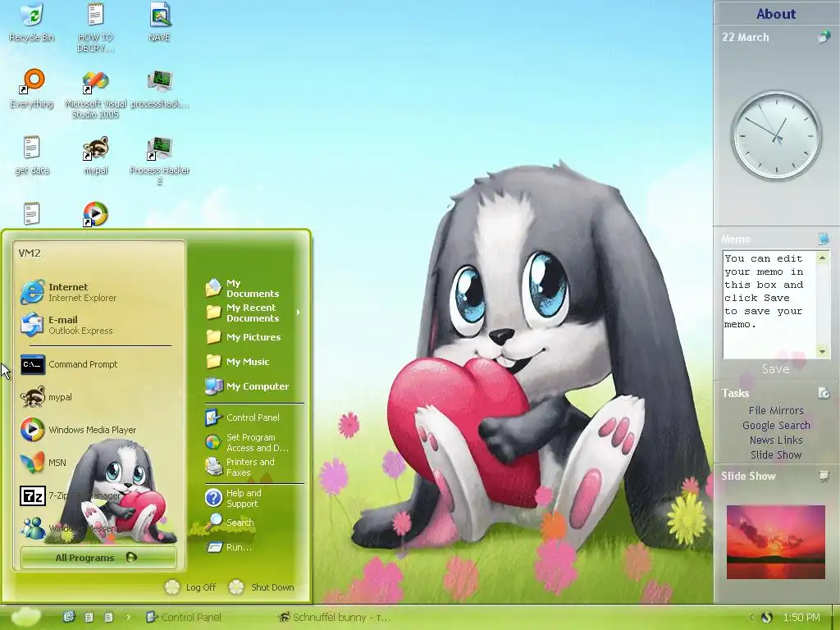Click the analog clock widget
Screen dimensions: 840x630
(x=776, y=135)
